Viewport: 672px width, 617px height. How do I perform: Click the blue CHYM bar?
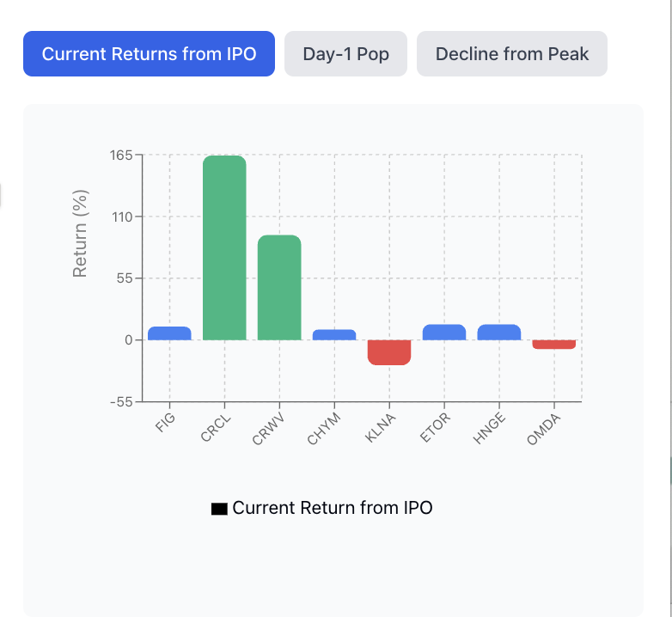click(x=334, y=334)
